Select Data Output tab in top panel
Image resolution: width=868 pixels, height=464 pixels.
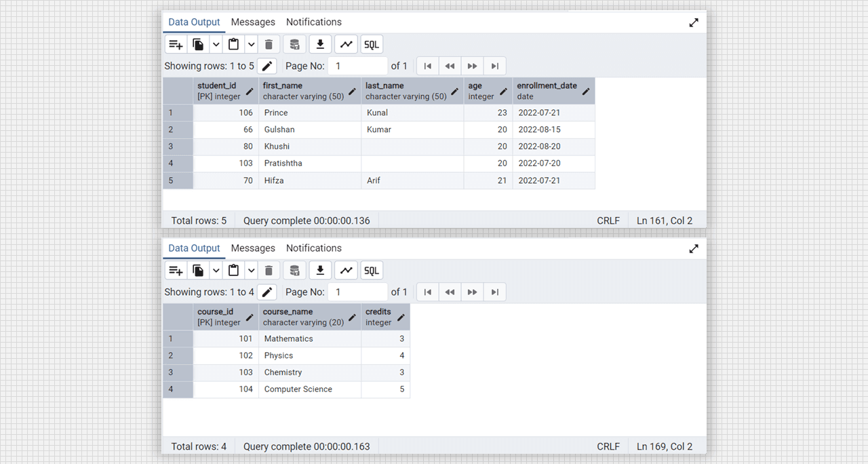194,22
